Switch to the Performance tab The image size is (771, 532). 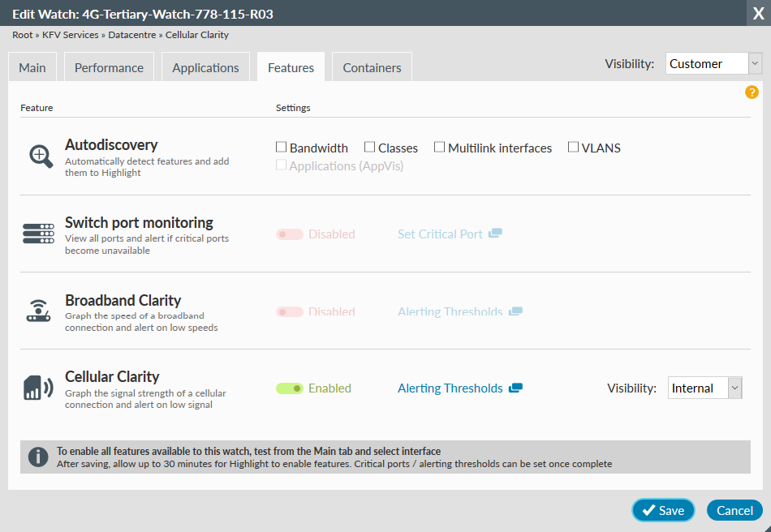109,66
